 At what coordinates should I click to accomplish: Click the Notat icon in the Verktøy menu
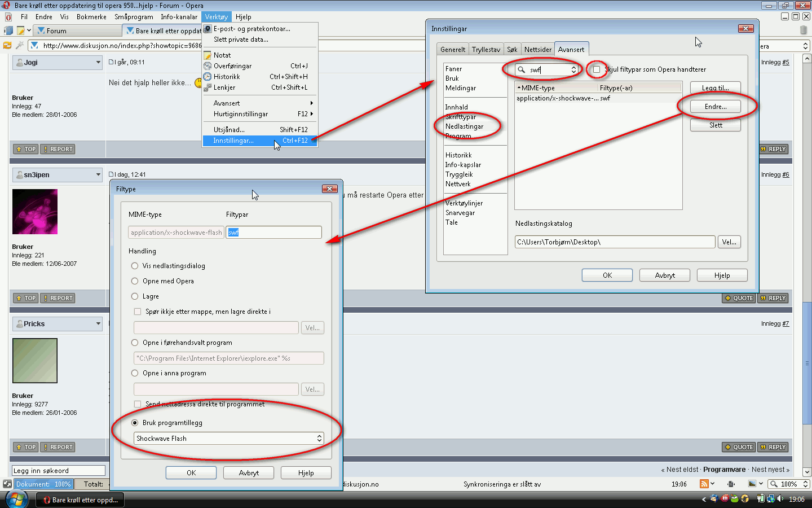(x=208, y=55)
